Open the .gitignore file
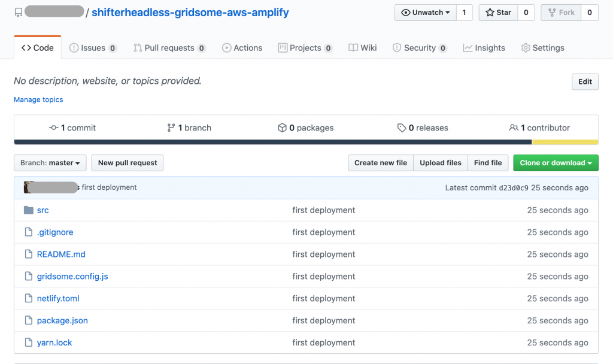 pos(55,232)
